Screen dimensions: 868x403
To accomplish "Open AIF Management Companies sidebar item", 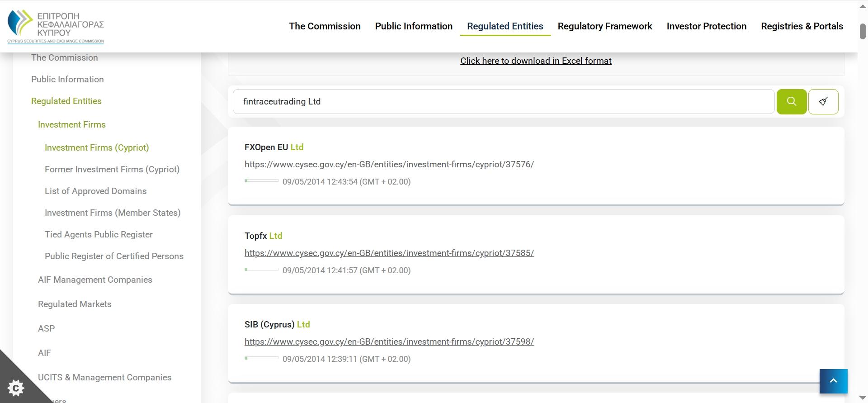I will [95, 280].
